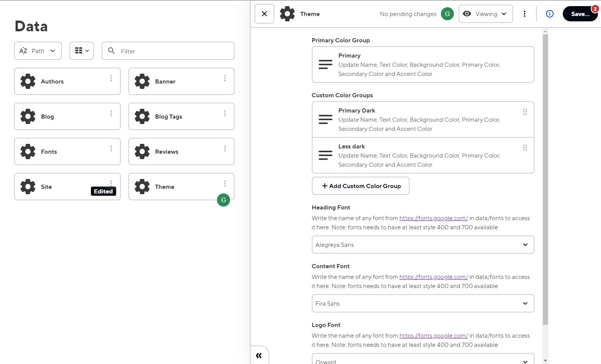Toggle the grid view layout selector
601x364 pixels.
click(82, 51)
